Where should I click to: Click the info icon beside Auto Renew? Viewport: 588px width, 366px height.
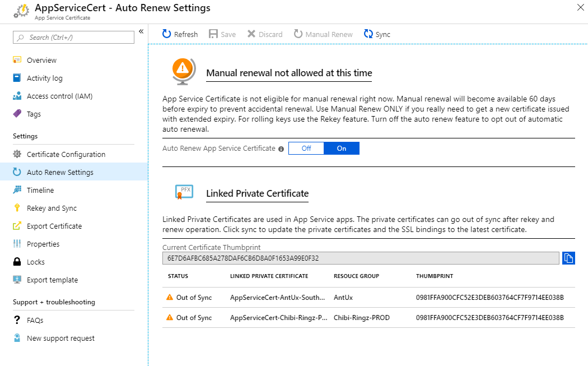[x=281, y=149]
